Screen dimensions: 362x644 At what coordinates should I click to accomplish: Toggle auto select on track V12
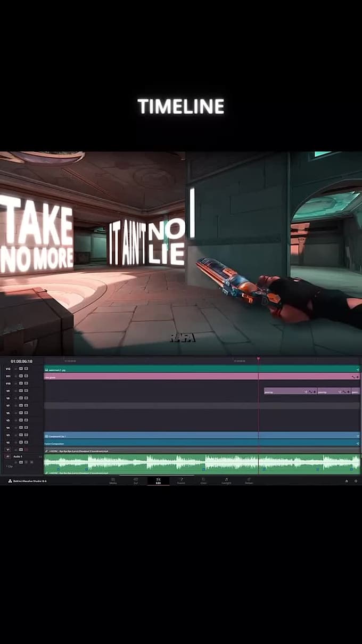pyautogui.click(x=21, y=369)
